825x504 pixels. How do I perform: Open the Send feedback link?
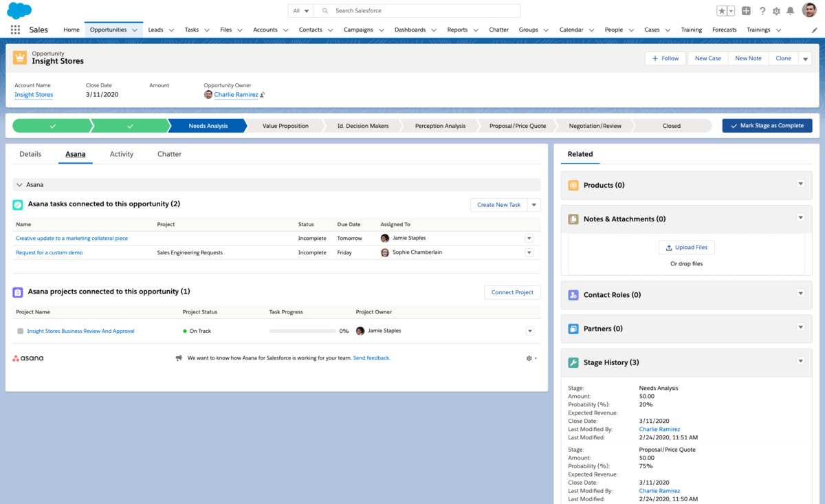point(371,358)
